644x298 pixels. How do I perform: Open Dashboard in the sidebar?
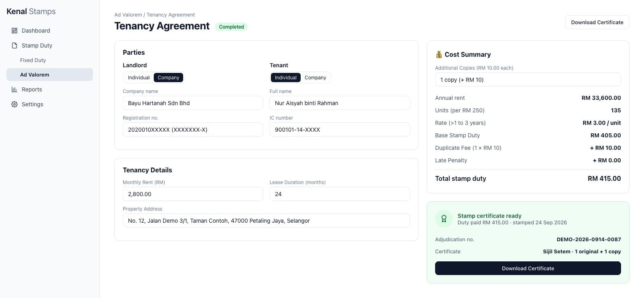(50, 31)
